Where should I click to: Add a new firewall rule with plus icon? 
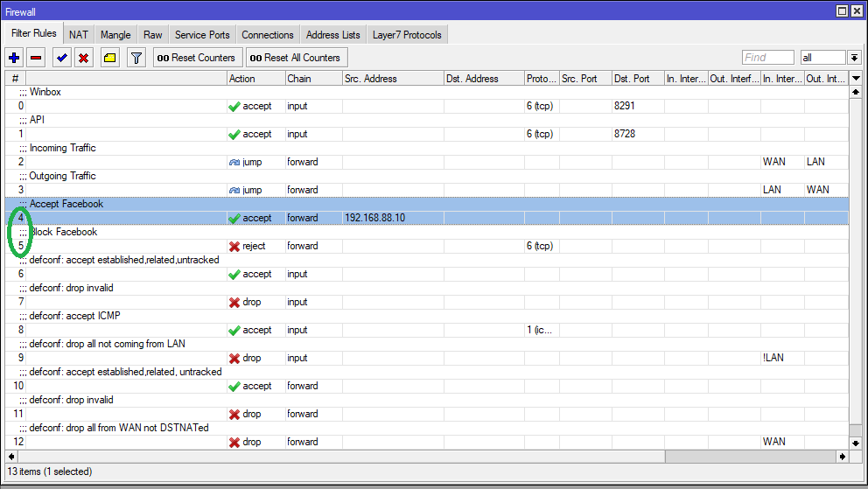pyautogui.click(x=14, y=58)
